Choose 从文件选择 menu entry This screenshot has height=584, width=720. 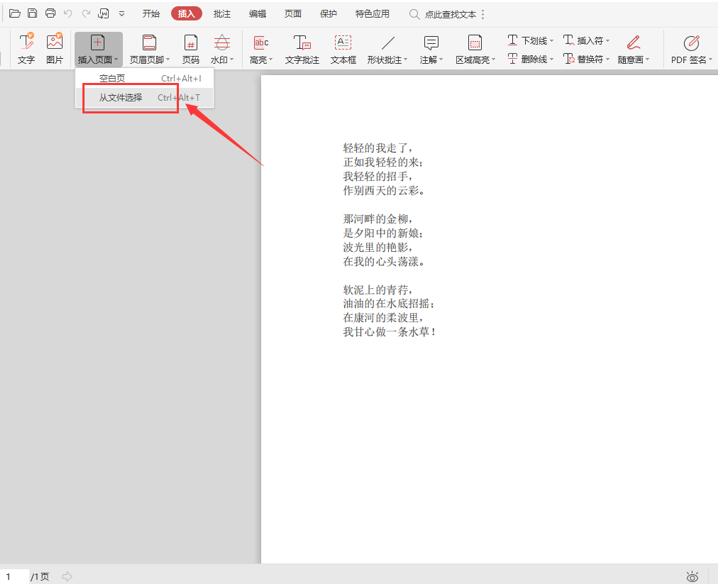click(x=145, y=97)
